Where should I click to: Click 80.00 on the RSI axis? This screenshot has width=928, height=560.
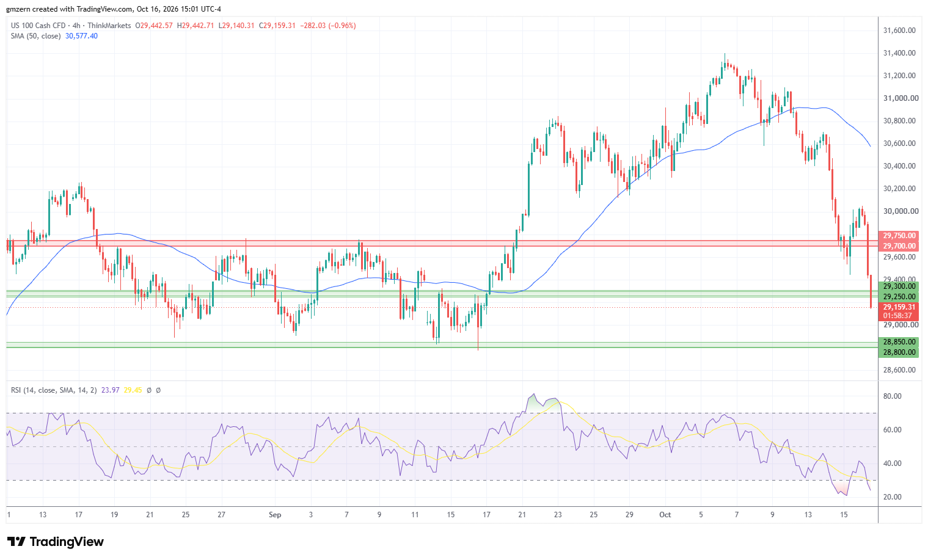tap(893, 396)
